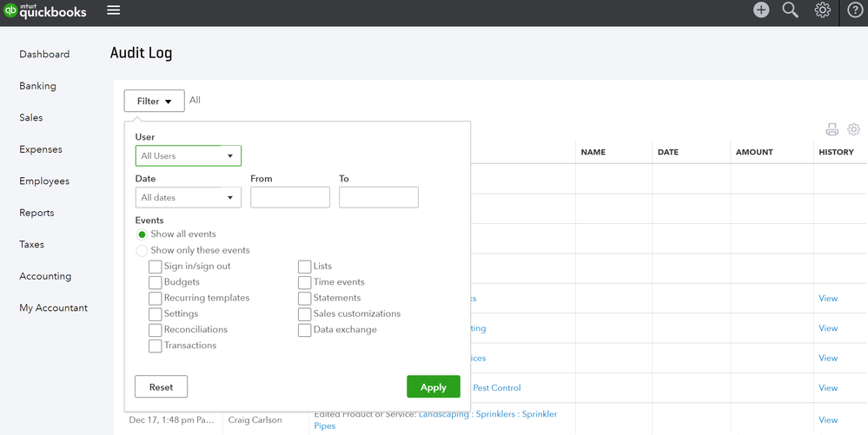Apply the audit log filter
This screenshot has height=435, width=868.
click(433, 387)
